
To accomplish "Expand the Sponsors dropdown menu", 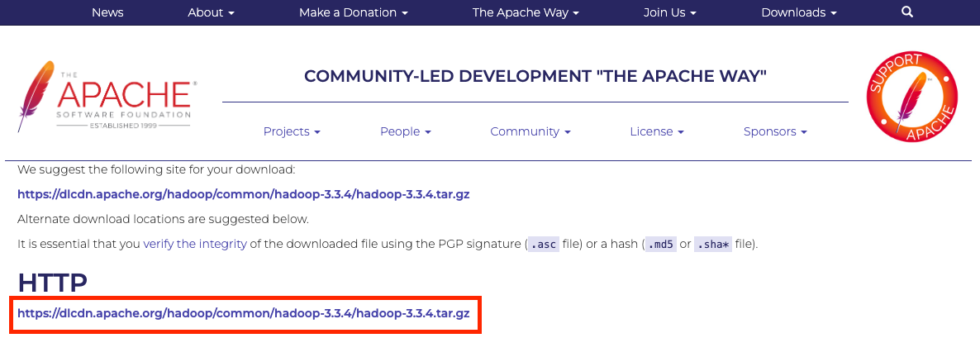I will 776,131.
